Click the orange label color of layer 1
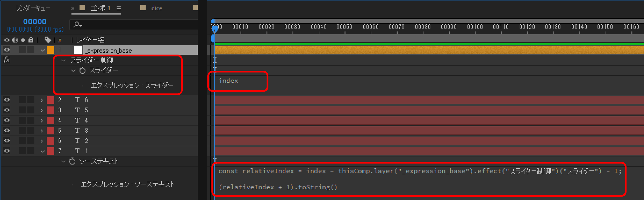The image size is (644, 200). pyautogui.click(x=51, y=50)
